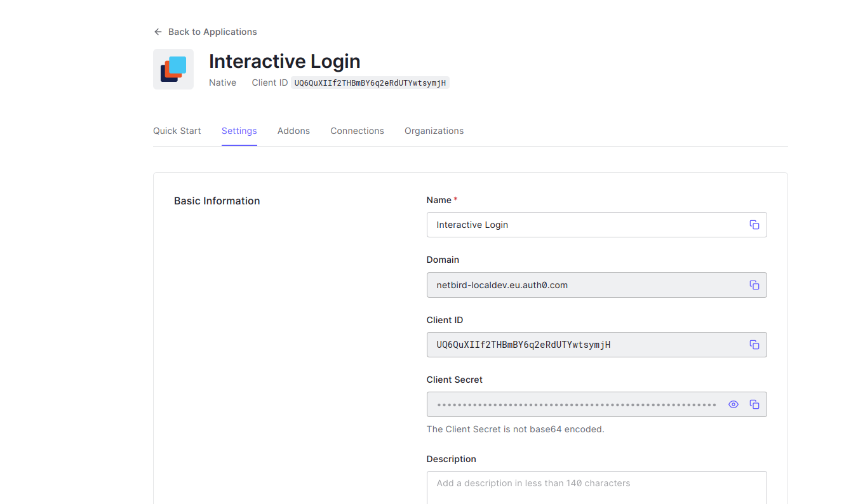Switch to the Addons tab

click(x=293, y=131)
